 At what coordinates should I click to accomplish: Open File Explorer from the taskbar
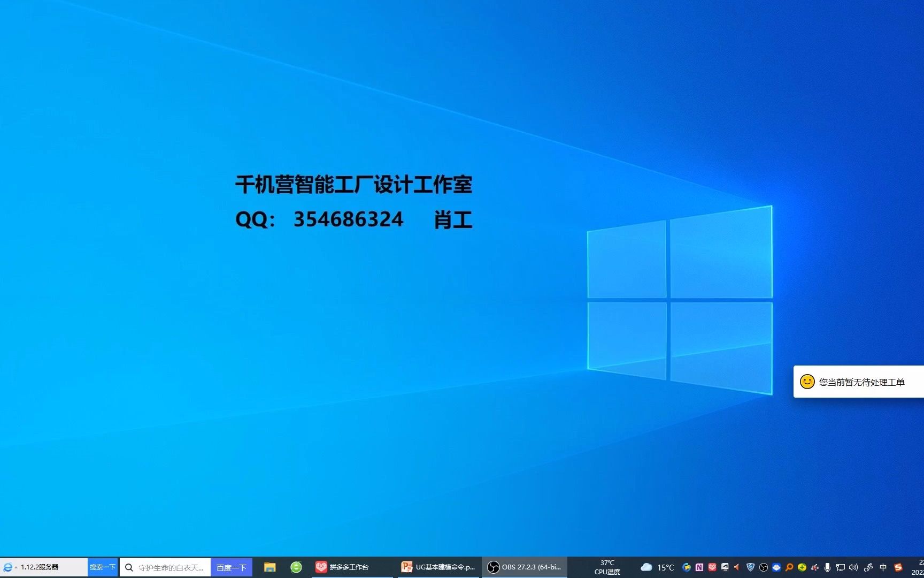point(269,567)
